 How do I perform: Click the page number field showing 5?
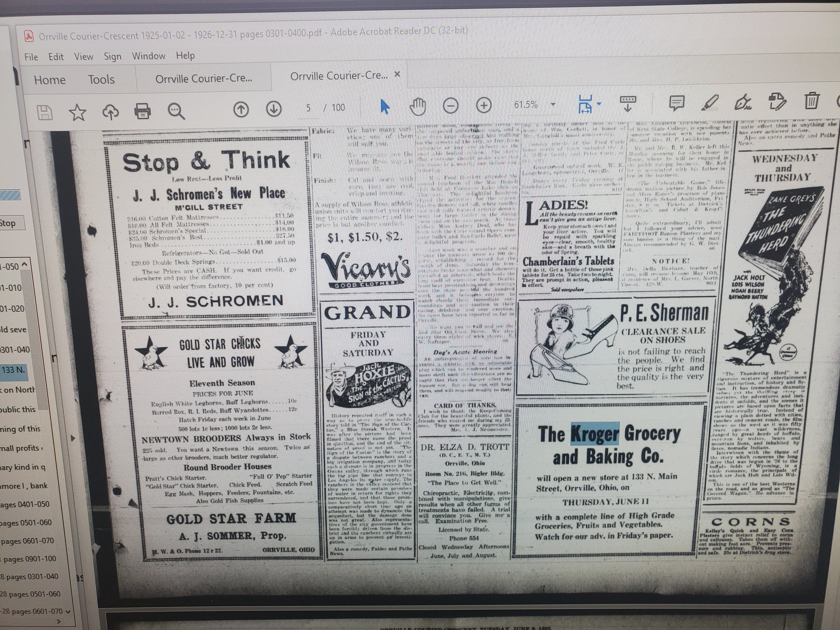pyautogui.click(x=308, y=108)
